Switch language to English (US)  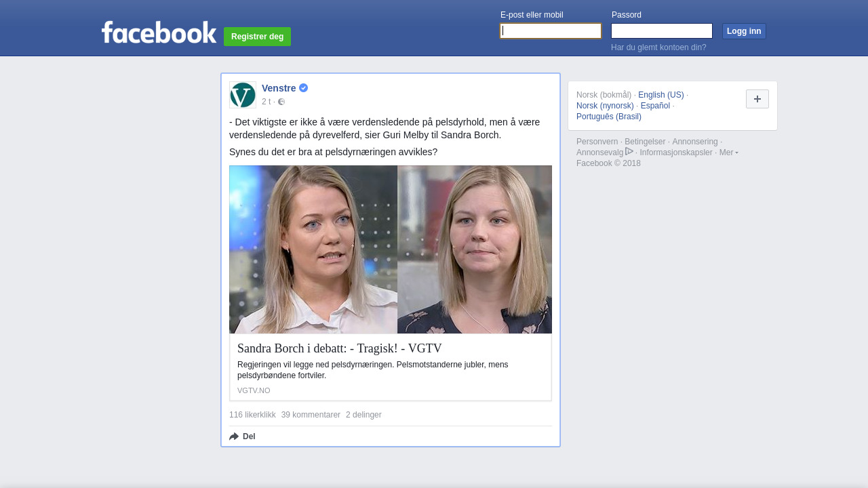661,95
